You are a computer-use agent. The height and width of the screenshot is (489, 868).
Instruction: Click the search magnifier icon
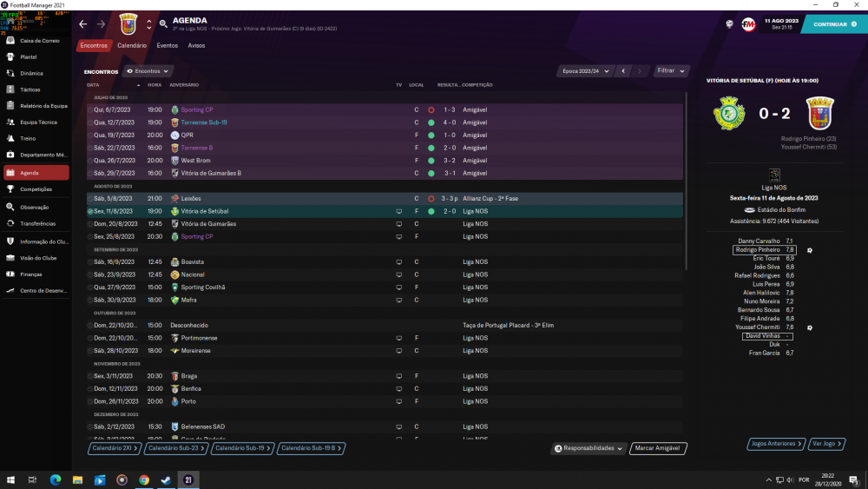163,23
